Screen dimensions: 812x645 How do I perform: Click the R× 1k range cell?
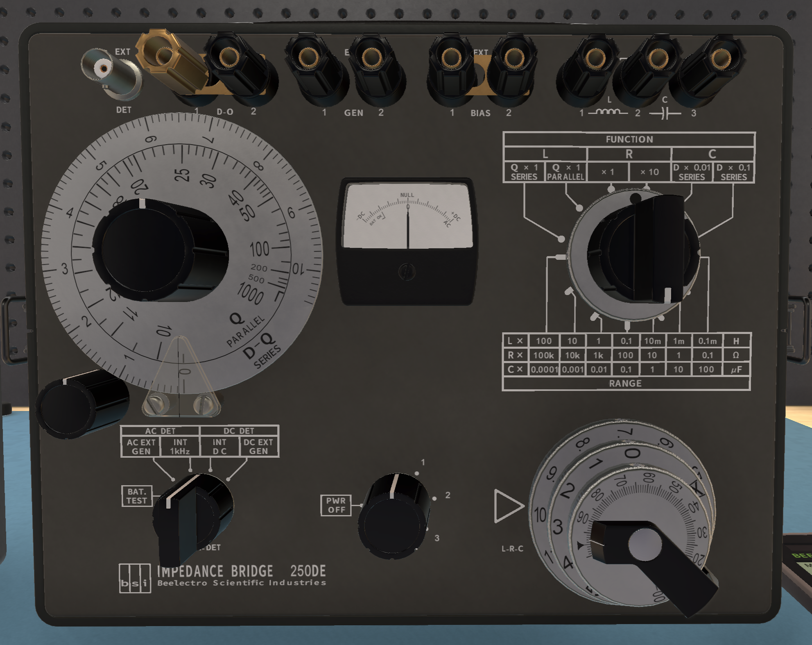tap(598, 355)
